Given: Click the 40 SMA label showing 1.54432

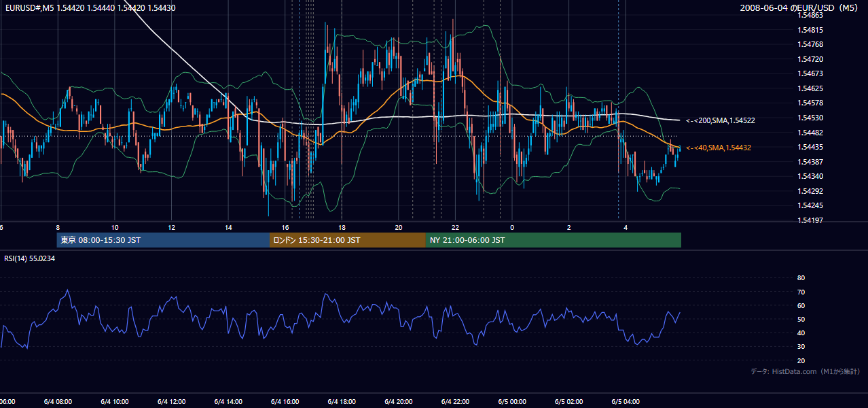Looking at the screenshot, I should click(x=719, y=148).
